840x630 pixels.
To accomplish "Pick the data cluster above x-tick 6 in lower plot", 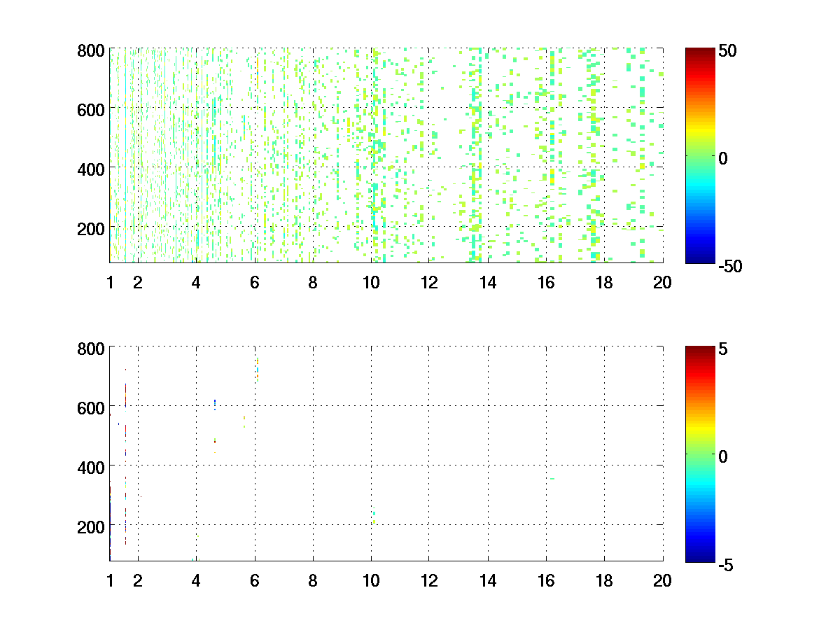I will click(x=258, y=369).
